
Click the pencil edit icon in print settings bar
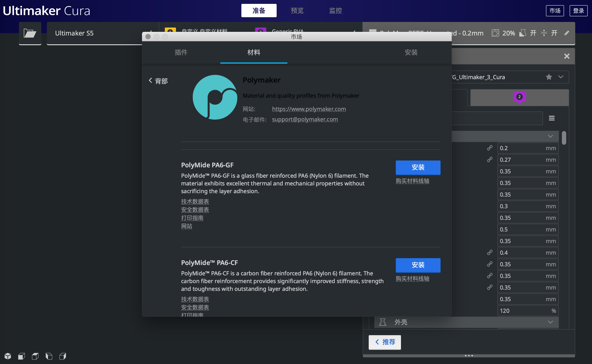(566, 33)
